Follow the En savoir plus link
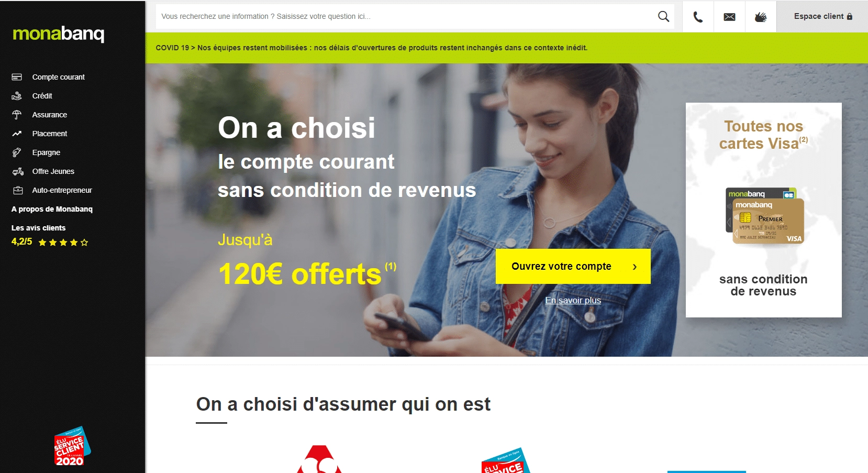The width and height of the screenshot is (868, 473). 573,300
